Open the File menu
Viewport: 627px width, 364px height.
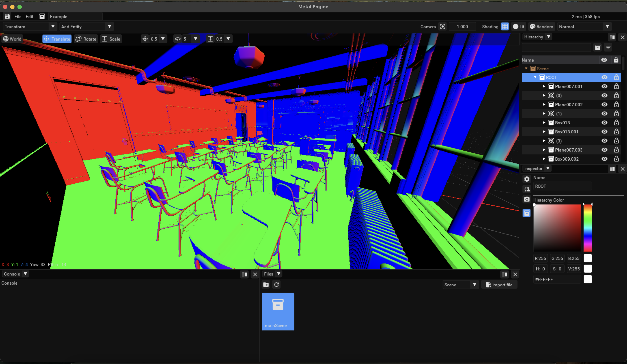18,16
